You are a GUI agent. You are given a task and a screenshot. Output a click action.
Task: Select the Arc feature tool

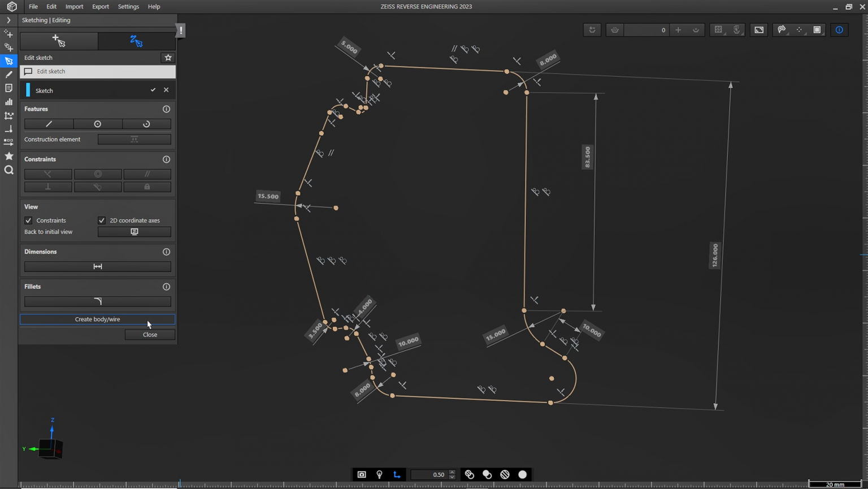coord(146,124)
